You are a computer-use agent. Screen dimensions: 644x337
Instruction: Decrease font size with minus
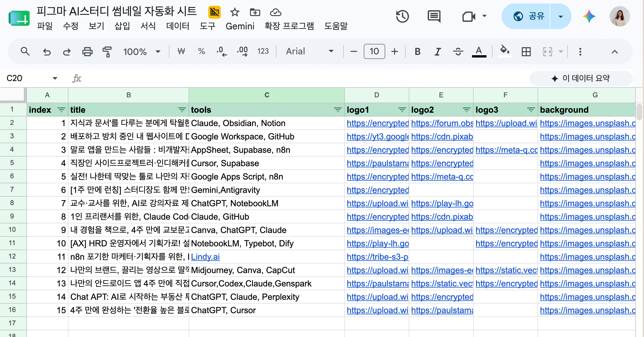354,52
